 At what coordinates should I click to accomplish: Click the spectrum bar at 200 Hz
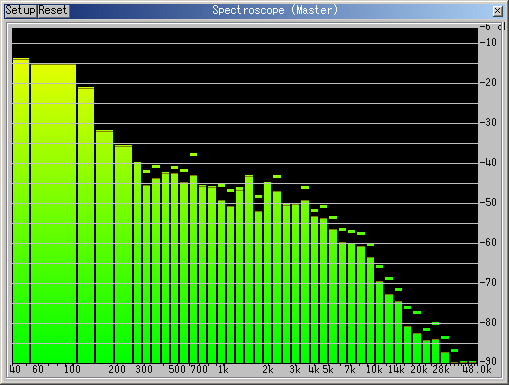click(123, 254)
